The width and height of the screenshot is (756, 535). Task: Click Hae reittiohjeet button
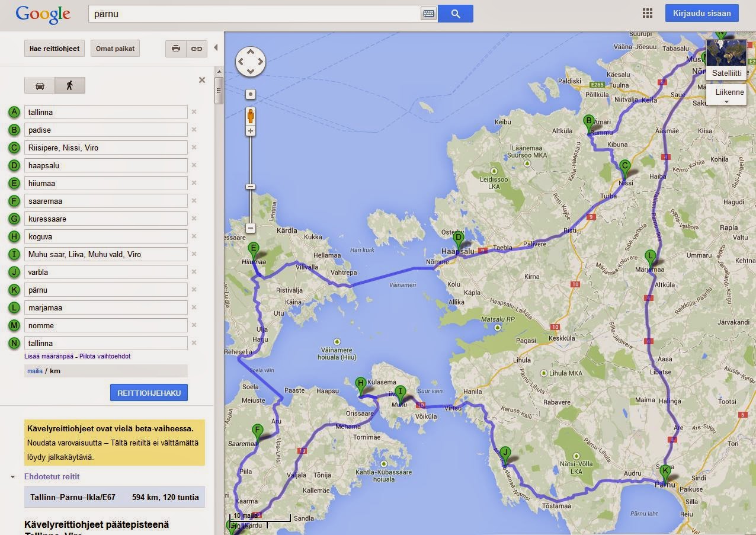(x=55, y=49)
